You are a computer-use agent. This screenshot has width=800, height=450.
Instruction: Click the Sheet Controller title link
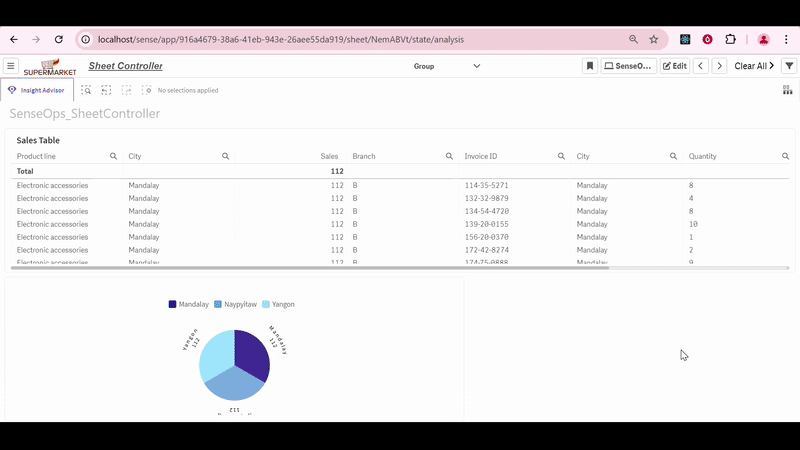point(126,66)
